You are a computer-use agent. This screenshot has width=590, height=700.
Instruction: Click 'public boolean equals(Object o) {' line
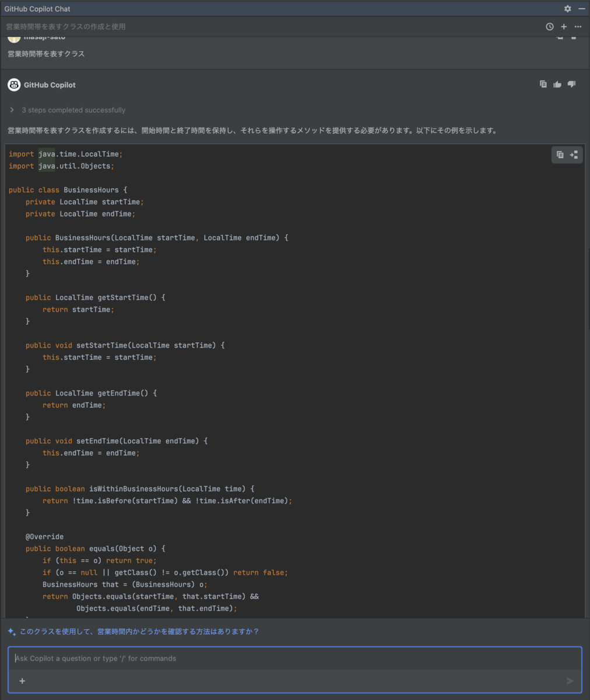coord(96,548)
